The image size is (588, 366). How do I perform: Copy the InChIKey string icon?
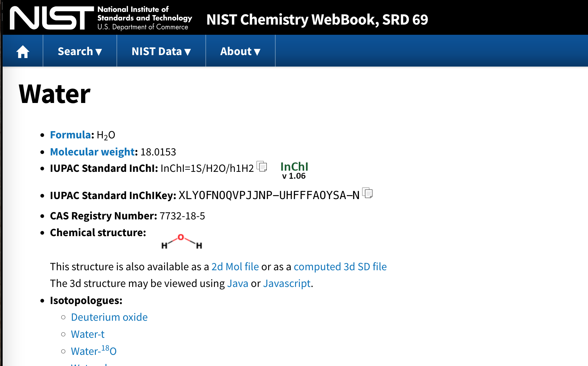(367, 193)
